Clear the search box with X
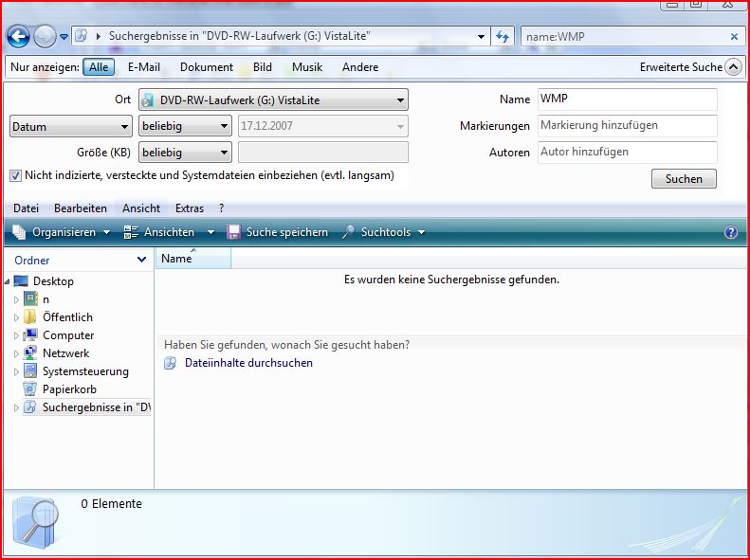Viewport: 750px width, 560px height. [734, 37]
